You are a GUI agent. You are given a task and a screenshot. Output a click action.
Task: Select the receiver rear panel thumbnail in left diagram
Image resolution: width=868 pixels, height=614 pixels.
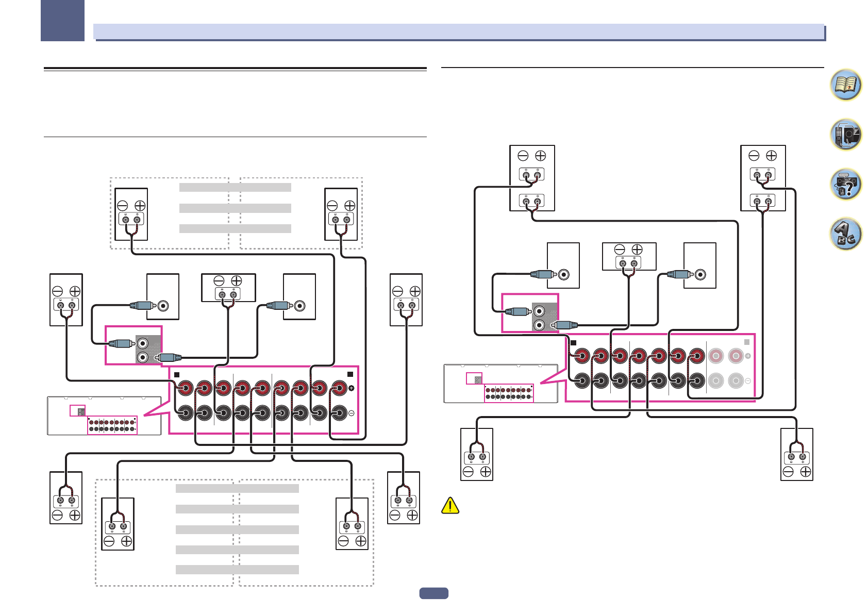[104, 416]
